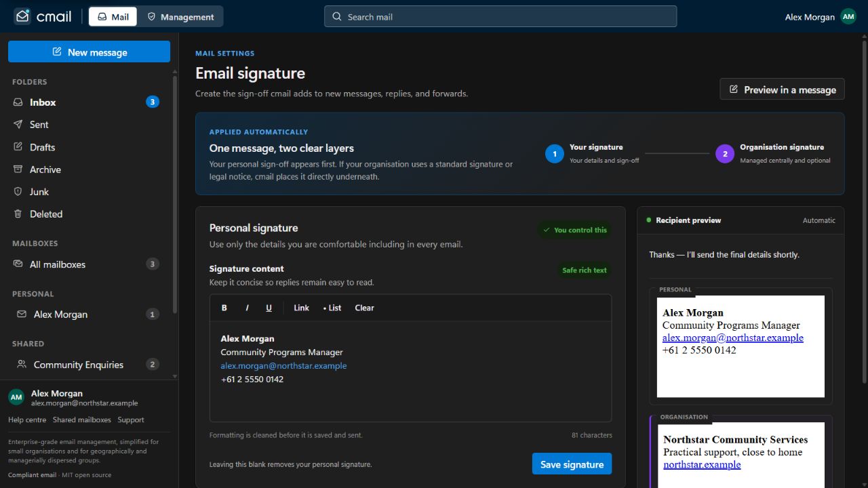Click step 1 Your signature circle
Screen dimensions: 868x488
click(554, 154)
